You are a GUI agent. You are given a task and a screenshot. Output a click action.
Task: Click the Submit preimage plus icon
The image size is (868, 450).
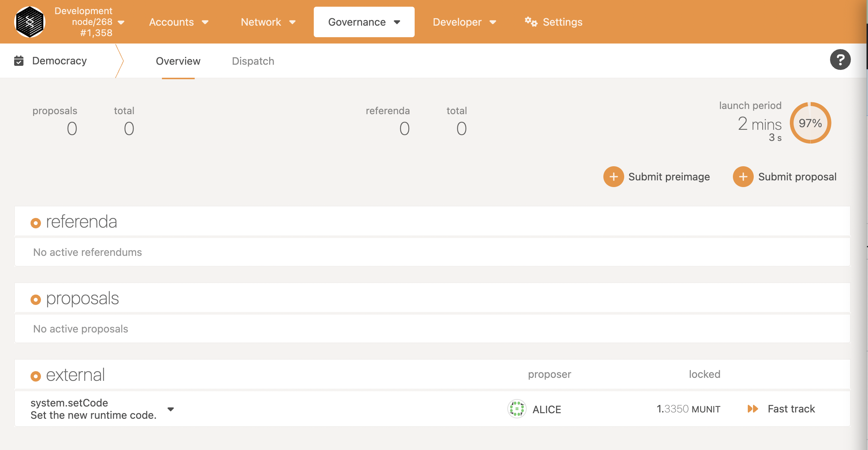coord(614,177)
